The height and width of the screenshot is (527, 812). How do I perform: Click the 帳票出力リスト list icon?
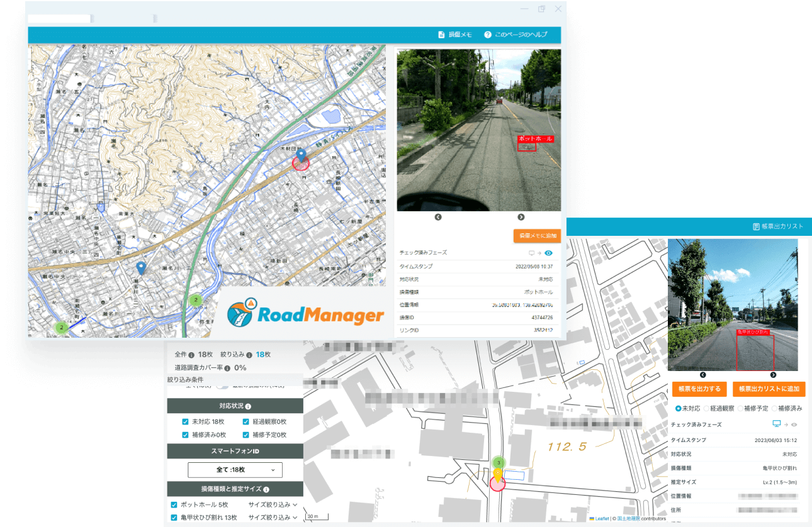(756, 226)
